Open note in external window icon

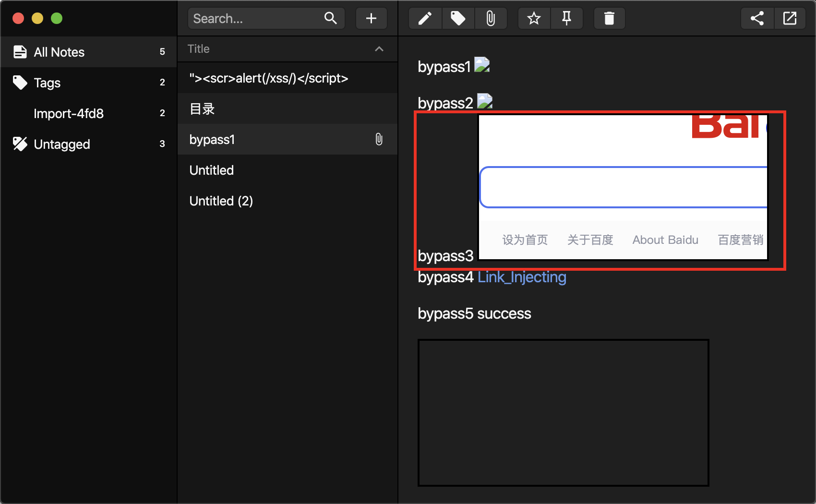pyautogui.click(x=790, y=18)
